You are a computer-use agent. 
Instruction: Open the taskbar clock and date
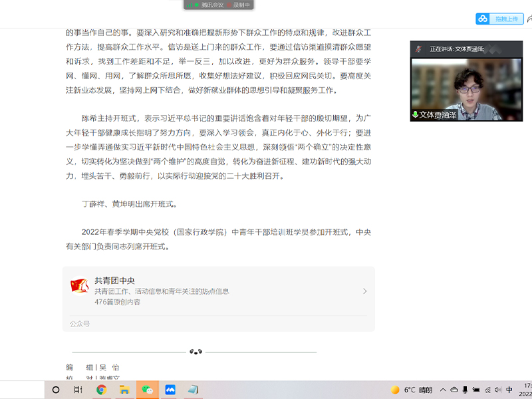click(x=525, y=390)
